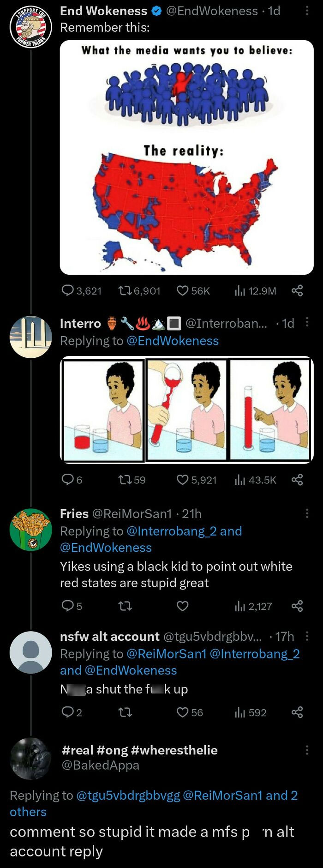Open the more options menu on BakedAppa's reply

pyautogui.click(x=307, y=750)
